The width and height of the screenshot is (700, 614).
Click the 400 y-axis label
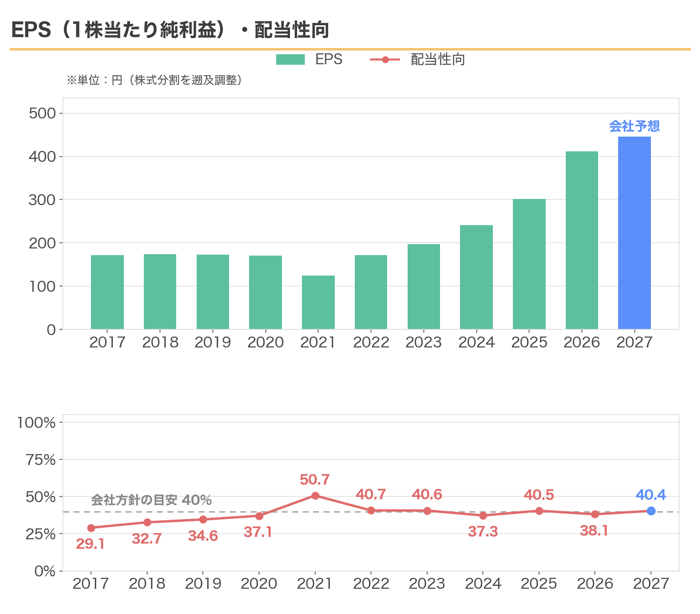coord(42,157)
